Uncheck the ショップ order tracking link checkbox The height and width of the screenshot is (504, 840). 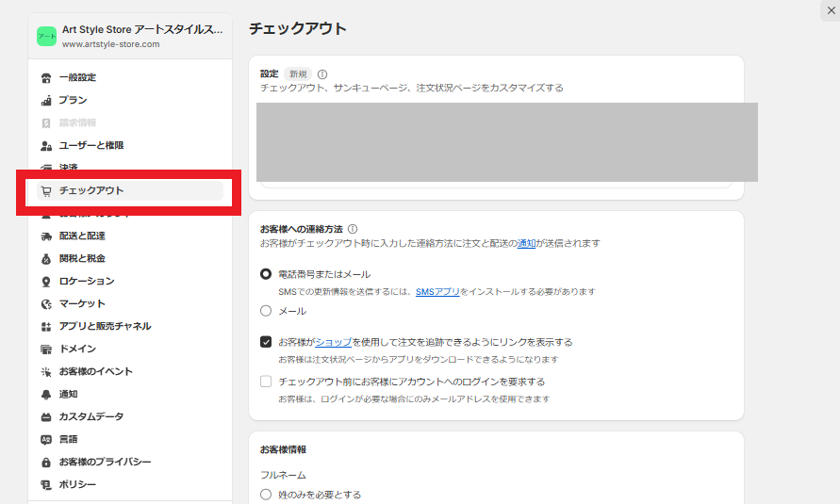pyautogui.click(x=266, y=342)
